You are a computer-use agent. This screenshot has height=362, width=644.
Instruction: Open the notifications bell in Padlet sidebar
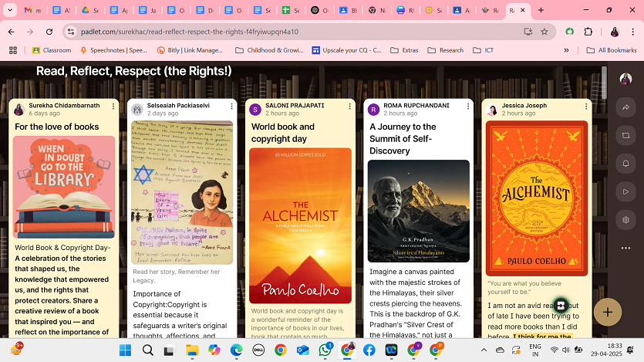click(625, 164)
